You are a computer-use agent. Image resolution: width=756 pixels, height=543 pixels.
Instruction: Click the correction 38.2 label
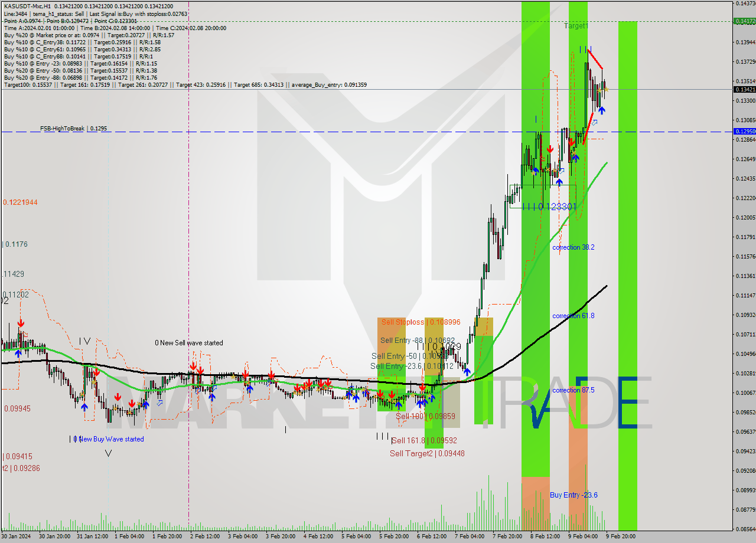[x=573, y=247]
